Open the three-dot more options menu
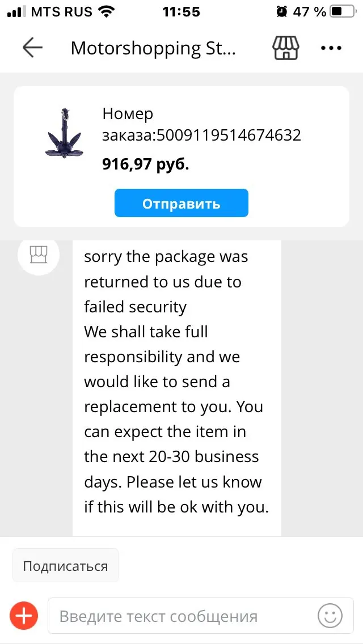Viewport: 363px width, 644px height. 331,48
